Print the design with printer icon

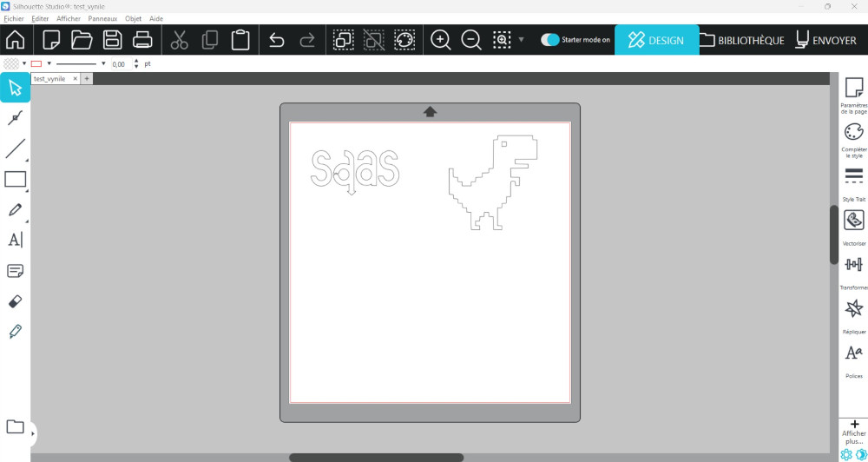(x=143, y=40)
